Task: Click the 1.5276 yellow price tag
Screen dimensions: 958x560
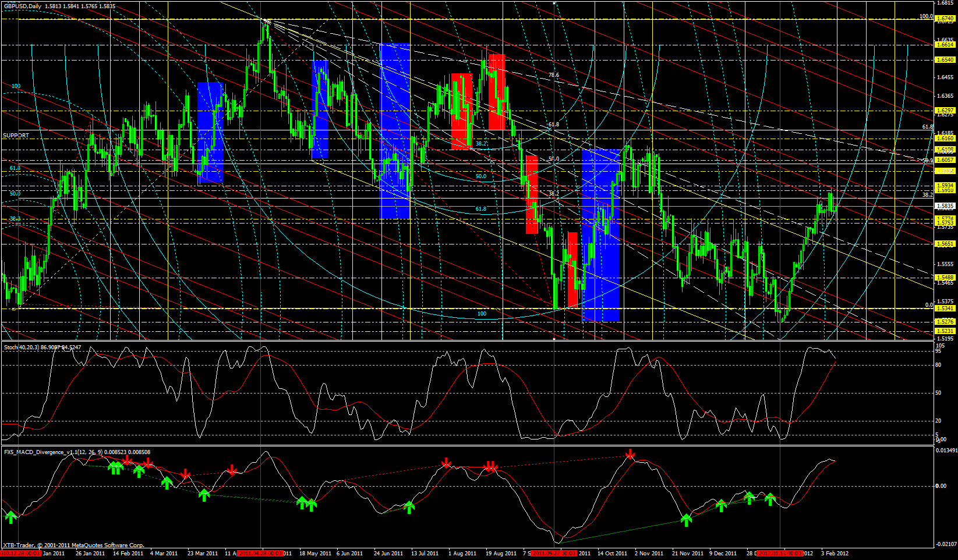Action: coord(945,321)
